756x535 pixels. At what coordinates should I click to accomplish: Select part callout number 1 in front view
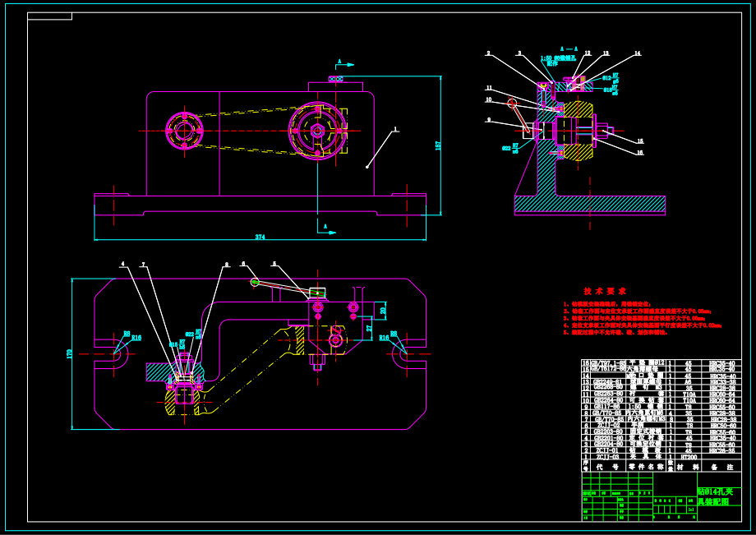tap(395, 129)
